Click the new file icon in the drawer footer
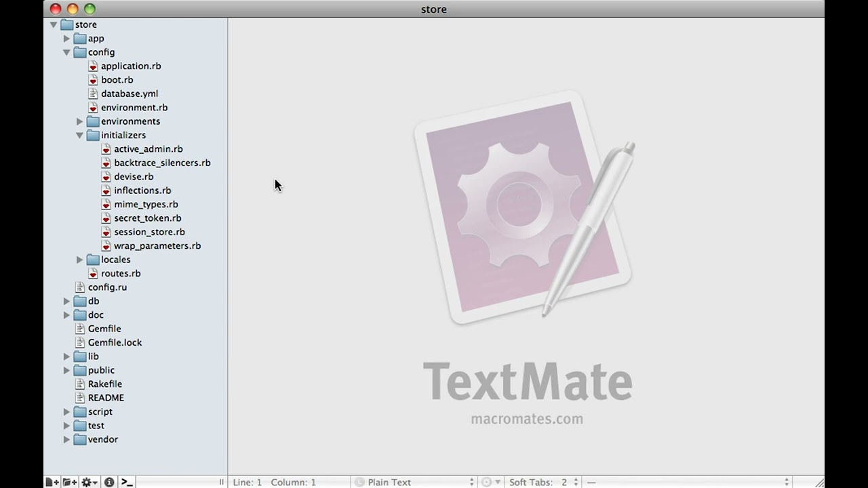The height and width of the screenshot is (488, 868). [52, 482]
